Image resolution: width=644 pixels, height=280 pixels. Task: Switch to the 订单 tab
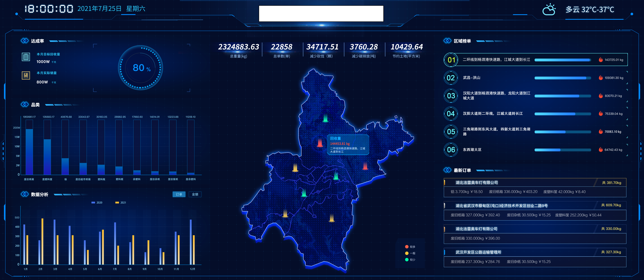click(179, 194)
